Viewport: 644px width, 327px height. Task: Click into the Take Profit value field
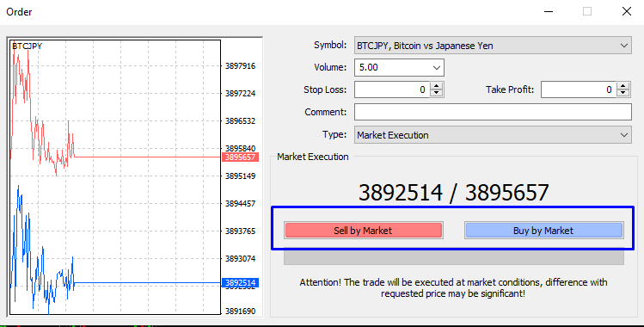[x=580, y=90]
